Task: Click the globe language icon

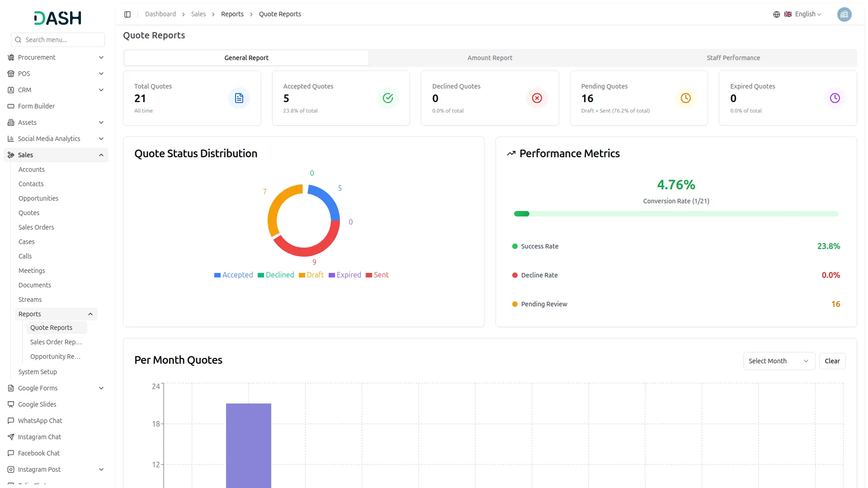Action: point(776,14)
